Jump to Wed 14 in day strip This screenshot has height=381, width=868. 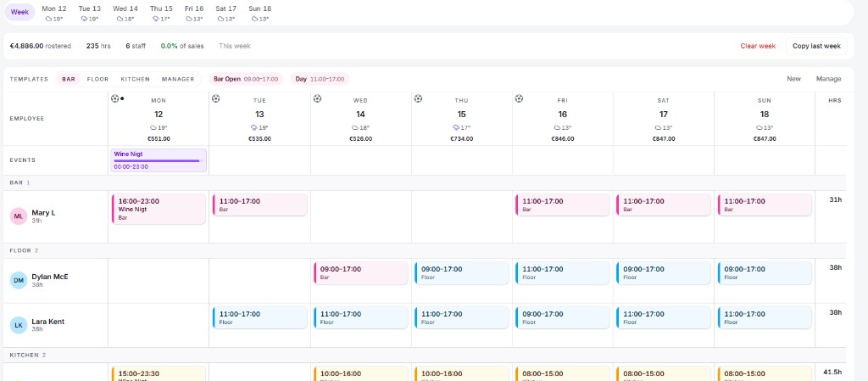125,14
